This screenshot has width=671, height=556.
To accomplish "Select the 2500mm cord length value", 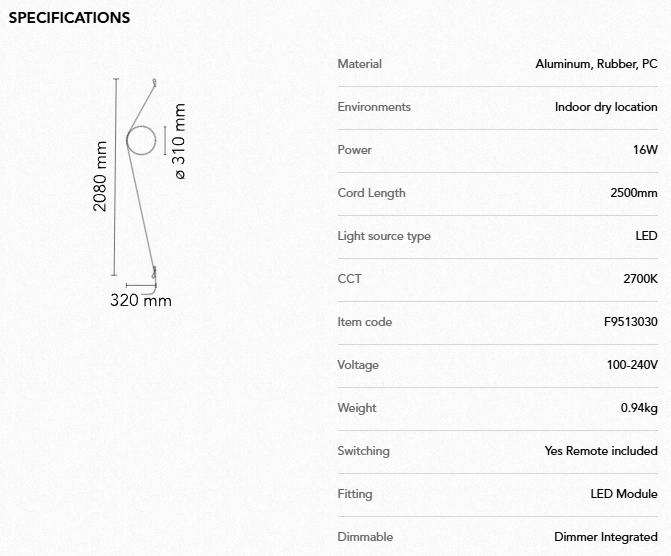I will (634, 193).
